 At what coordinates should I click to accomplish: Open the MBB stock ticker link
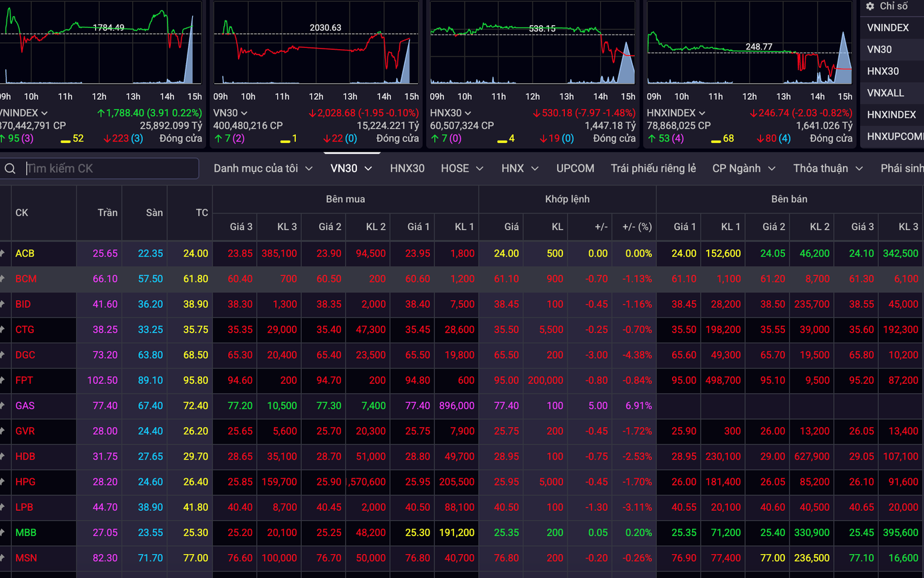coord(26,533)
